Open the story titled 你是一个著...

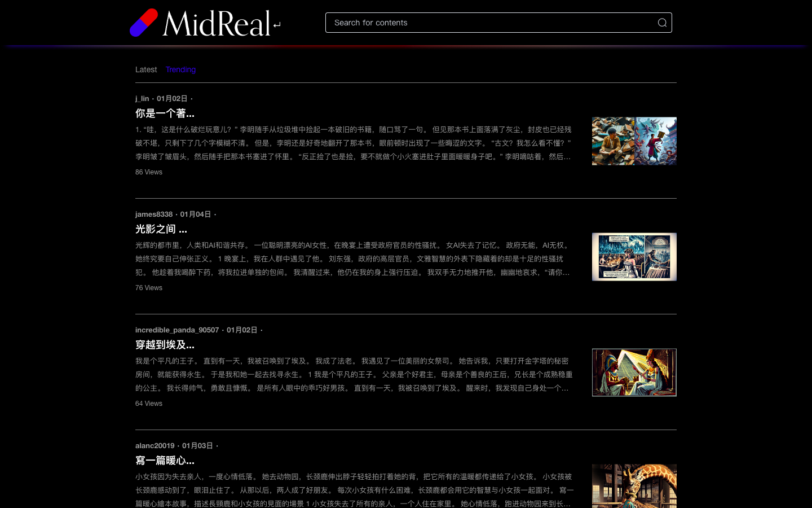point(165,113)
